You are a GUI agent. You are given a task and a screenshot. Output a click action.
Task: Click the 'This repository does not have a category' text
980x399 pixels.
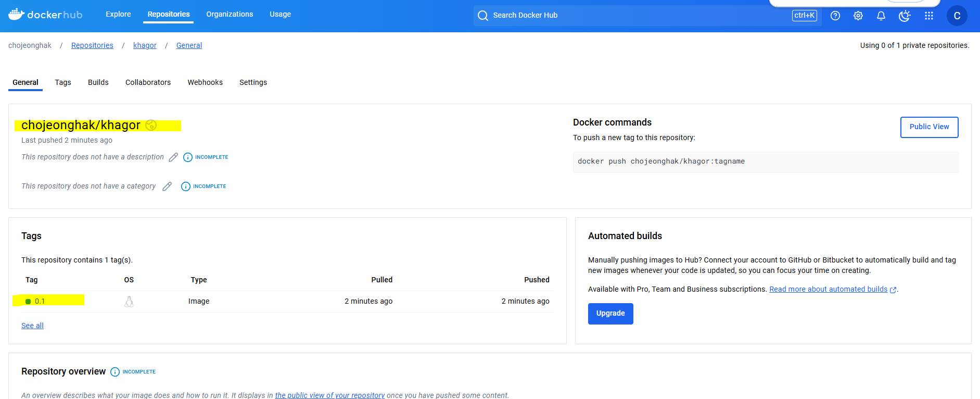[88, 186]
